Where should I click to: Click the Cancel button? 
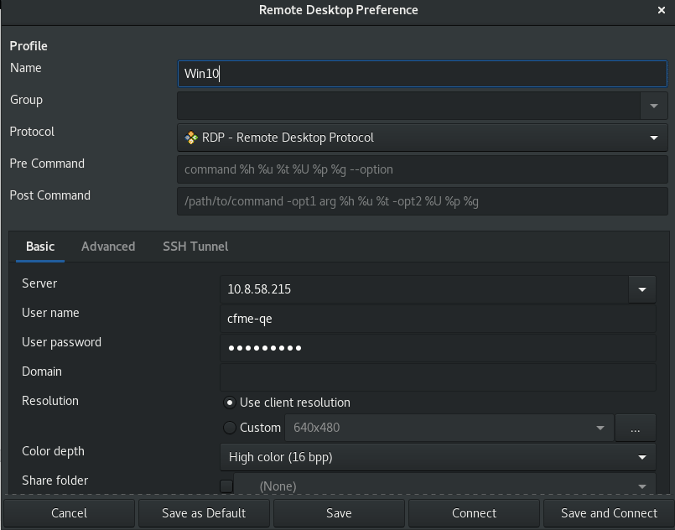point(68,513)
